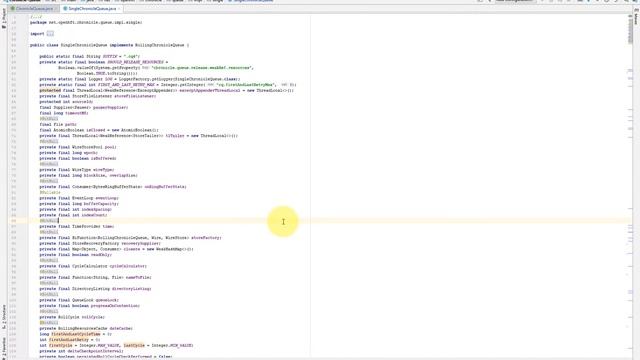Click the WireStorePool pool field

point(110,147)
